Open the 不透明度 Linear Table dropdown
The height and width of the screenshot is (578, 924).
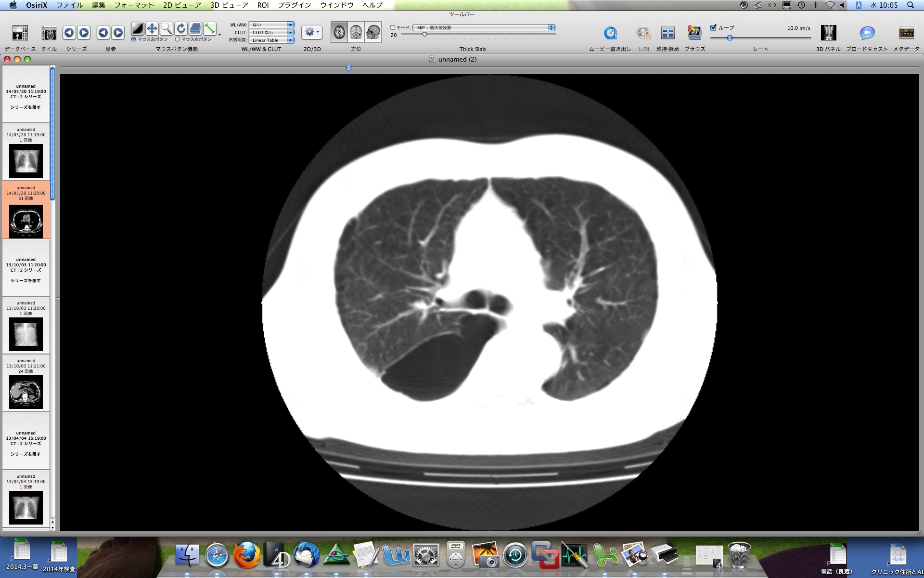pos(271,40)
